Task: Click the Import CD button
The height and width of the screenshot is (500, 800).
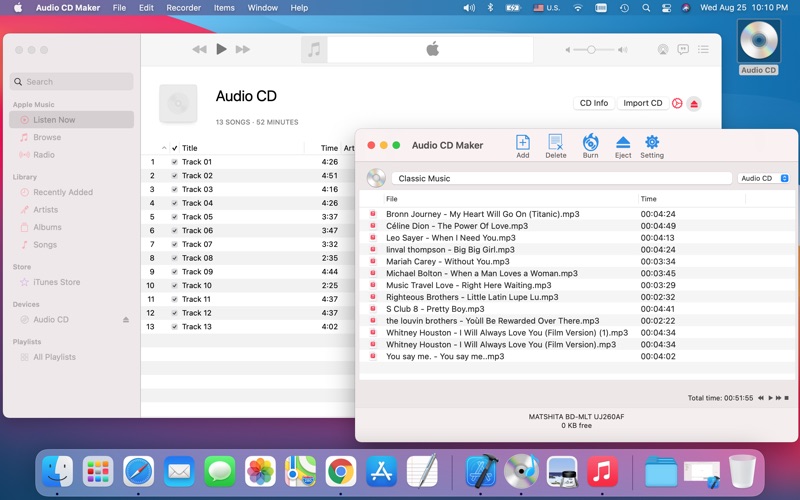Action: pyautogui.click(x=642, y=103)
